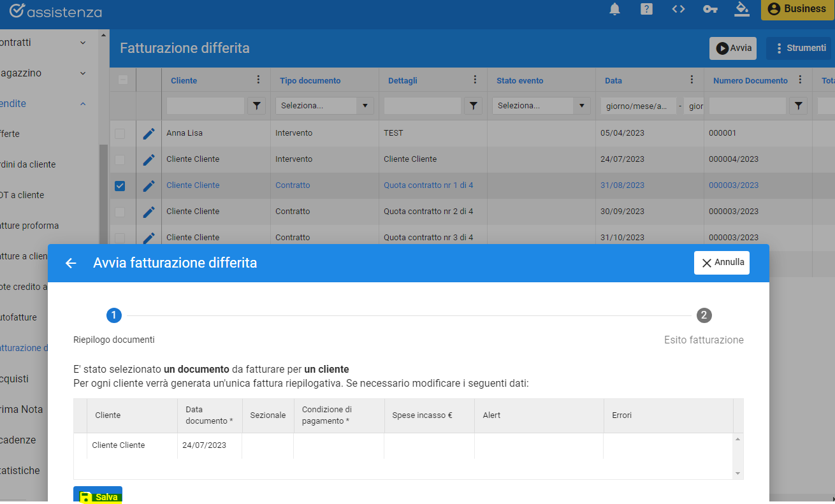This screenshot has height=504, width=835.
Task: Edit the Quota contratto nr 3 row pencil
Action: click(x=149, y=238)
